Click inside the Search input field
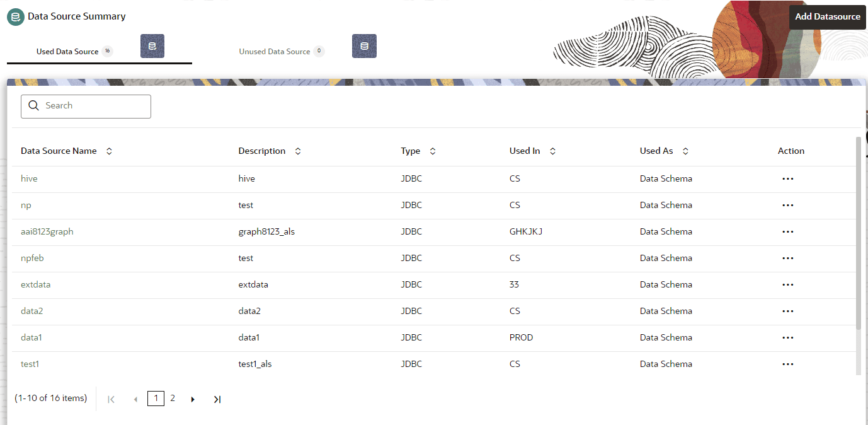This screenshot has width=868, height=425. point(88,106)
